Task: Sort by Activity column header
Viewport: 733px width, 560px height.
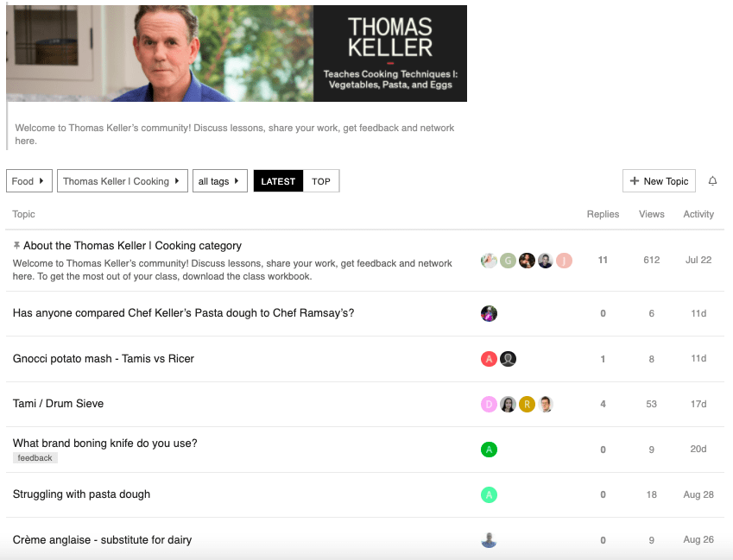Action: [698, 214]
